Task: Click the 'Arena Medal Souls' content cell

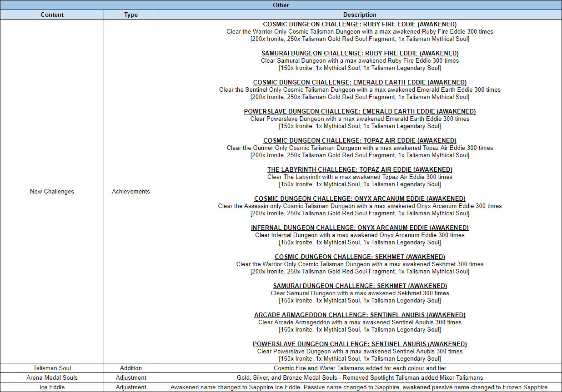Action: (52, 377)
